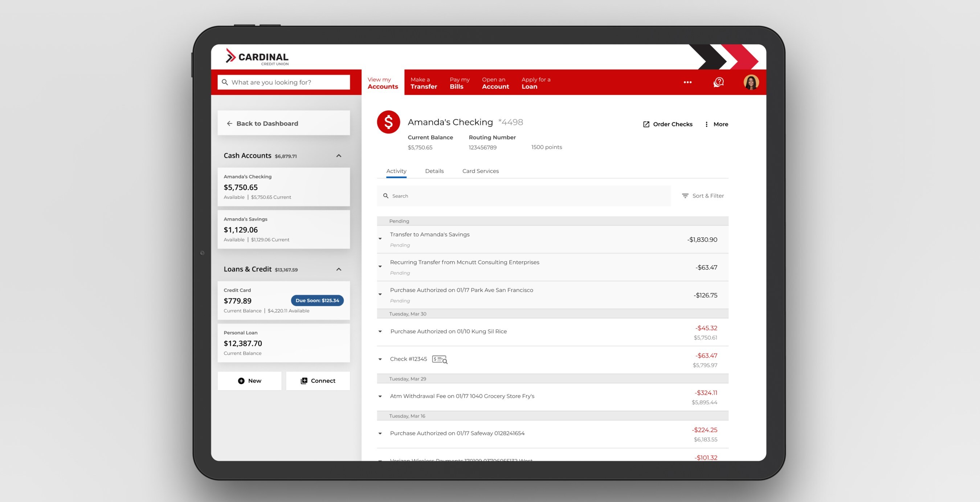Click the Back to Dashboard button
This screenshot has height=502, width=980.
click(283, 123)
